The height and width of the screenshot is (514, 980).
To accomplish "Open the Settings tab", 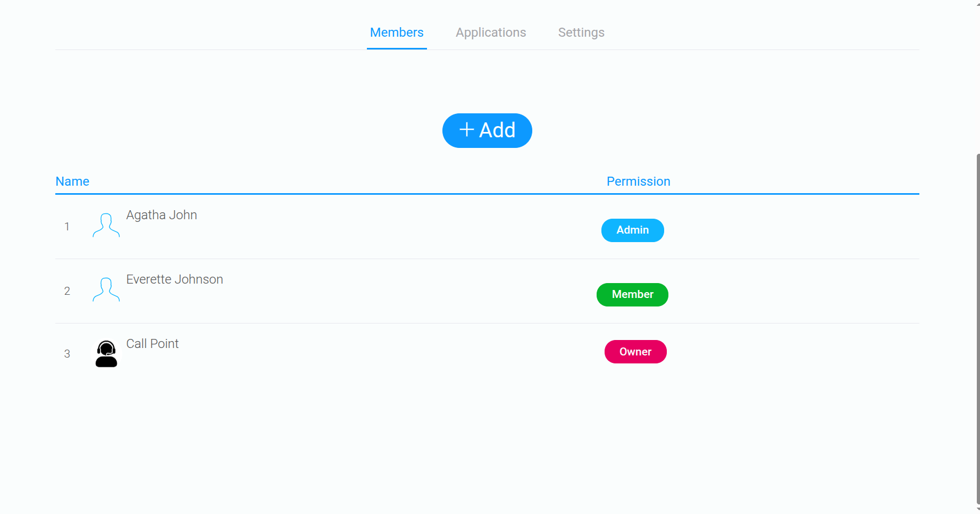I will tap(581, 32).
